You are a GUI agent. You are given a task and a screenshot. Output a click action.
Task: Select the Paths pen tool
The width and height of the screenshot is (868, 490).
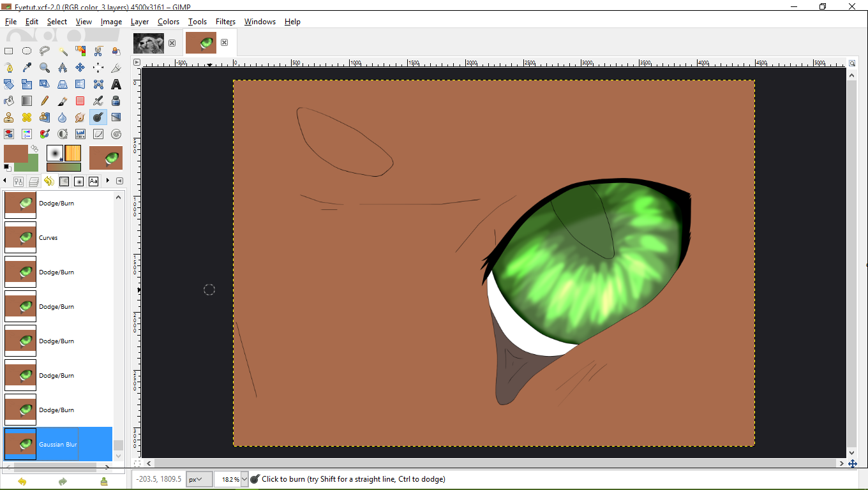click(x=9, y=68)
